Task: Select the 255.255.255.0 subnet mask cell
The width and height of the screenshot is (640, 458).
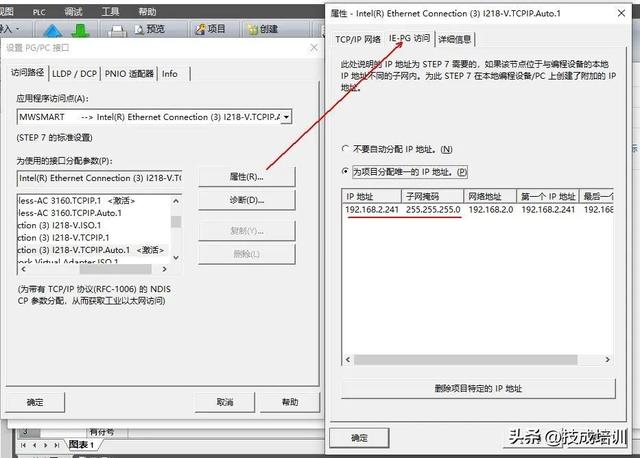Action: [x=433, y=210]
